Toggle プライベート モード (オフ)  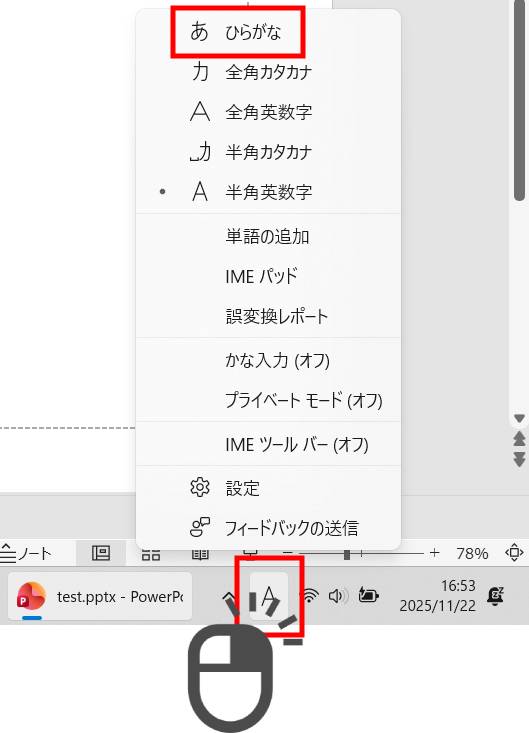click(268, 400)
